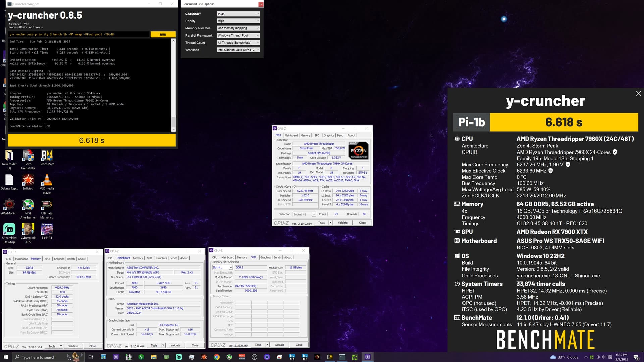Open MSI Afterburner desktop icon
Screen dimensions: 644x362
click(28, 205)
